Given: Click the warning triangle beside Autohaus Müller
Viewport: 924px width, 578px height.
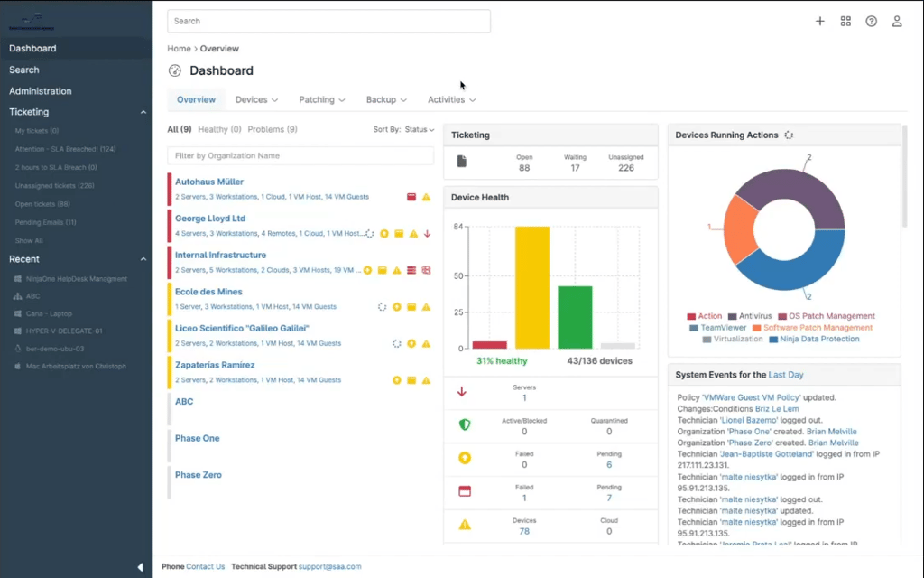Looking at the screenshot, I should (426, 197).
